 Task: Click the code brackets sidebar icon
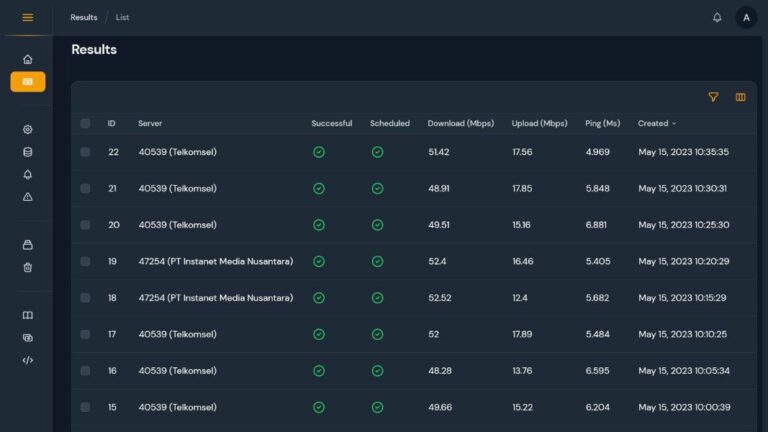pos(28,360)
